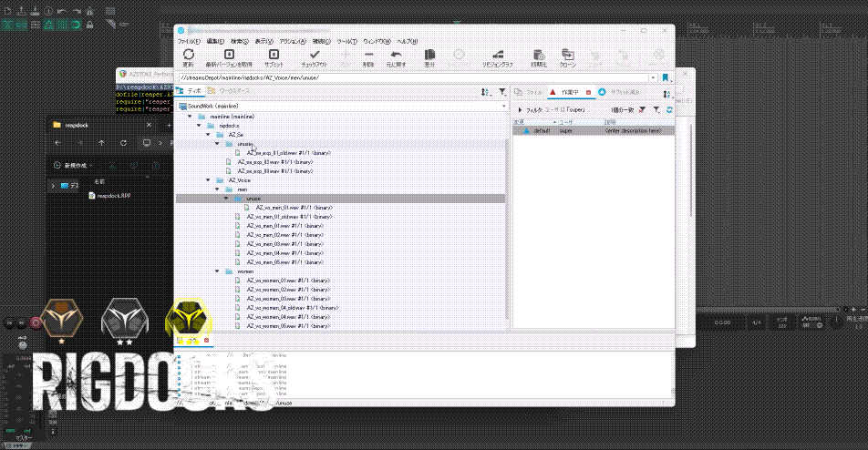
Task: Click the Clone (クローン) toolbar icon
Action: point(567,56)
